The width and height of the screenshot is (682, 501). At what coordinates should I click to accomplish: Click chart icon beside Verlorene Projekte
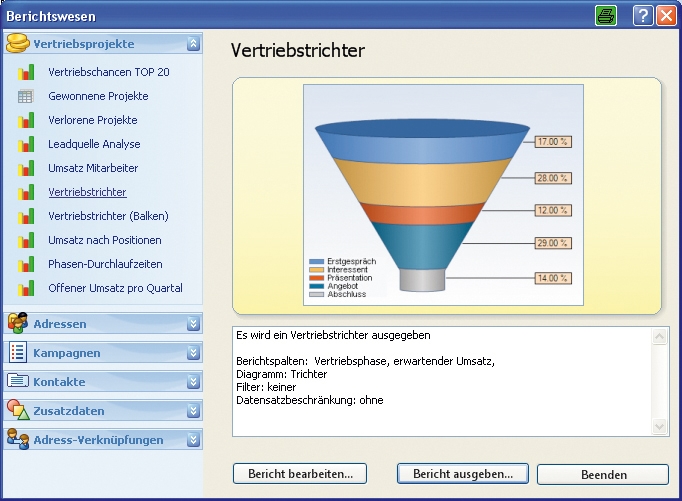[26, 120]
